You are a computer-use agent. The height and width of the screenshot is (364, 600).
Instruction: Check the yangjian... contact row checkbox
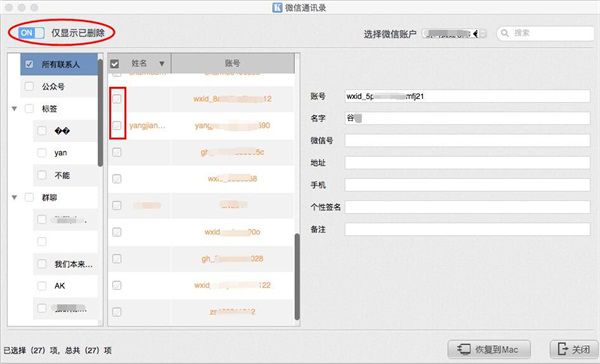coord(117,126)
